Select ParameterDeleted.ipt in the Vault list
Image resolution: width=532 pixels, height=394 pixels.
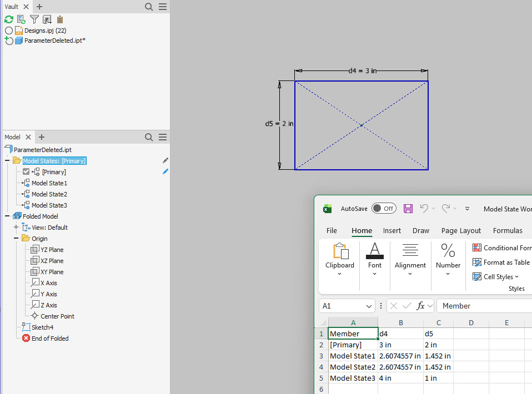click(x=54, y=41)
